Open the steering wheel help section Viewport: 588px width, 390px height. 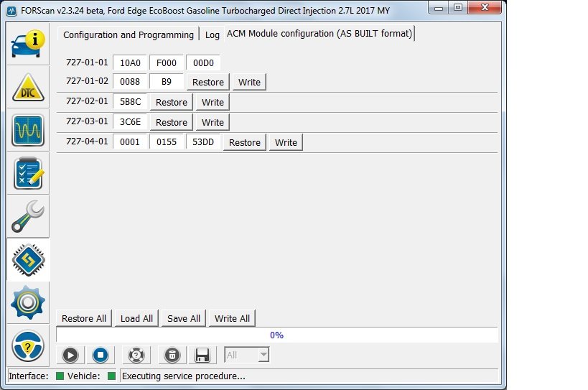pyautogui.click(x=28, y=345)
